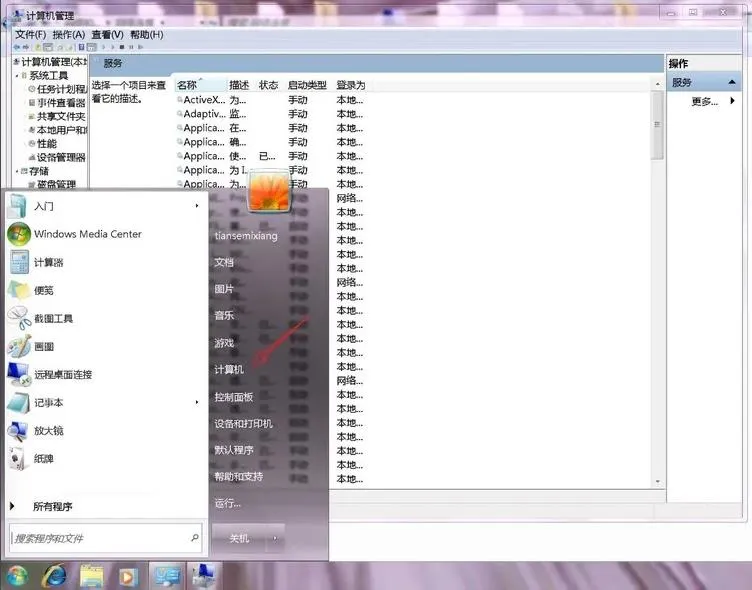Open 入门 from the Start menu
The image size is (752, 590).
106,206
